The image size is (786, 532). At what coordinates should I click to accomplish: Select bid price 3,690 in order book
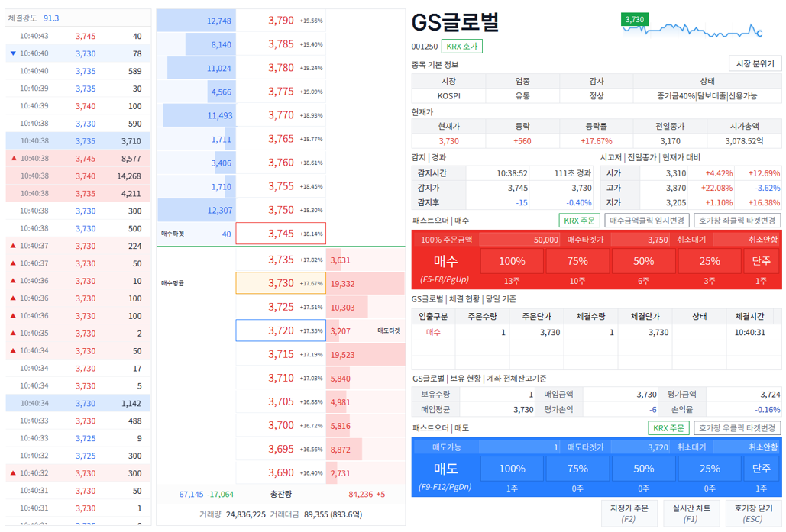281,473
